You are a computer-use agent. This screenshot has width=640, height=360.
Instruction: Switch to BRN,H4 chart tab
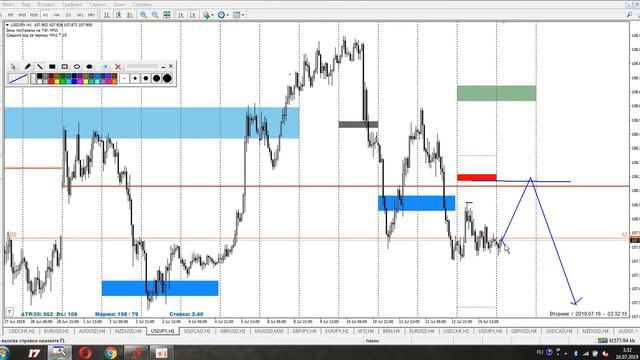[x=391, y=331]
